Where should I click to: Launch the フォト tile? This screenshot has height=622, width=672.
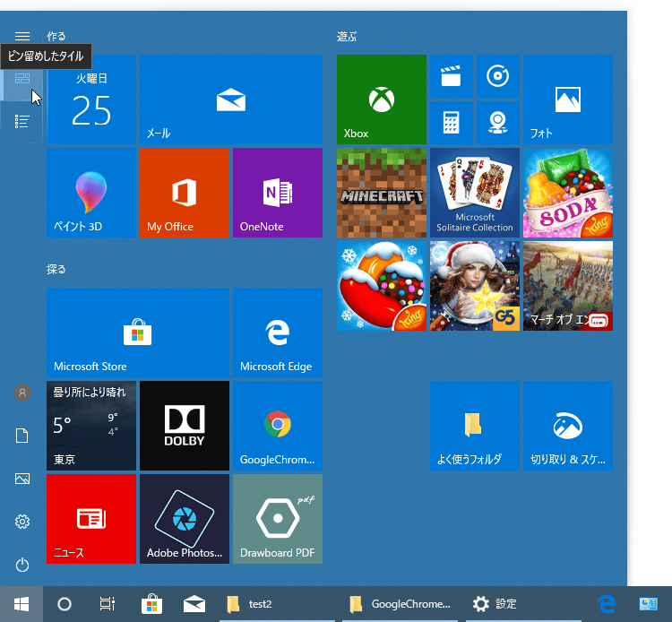(568, 99)
